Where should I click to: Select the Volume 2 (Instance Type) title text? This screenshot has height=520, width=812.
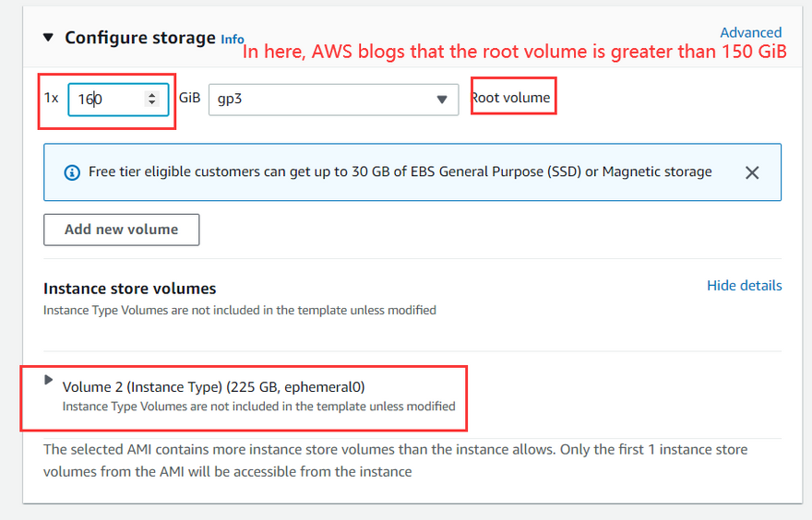click(x=214, y=386)
